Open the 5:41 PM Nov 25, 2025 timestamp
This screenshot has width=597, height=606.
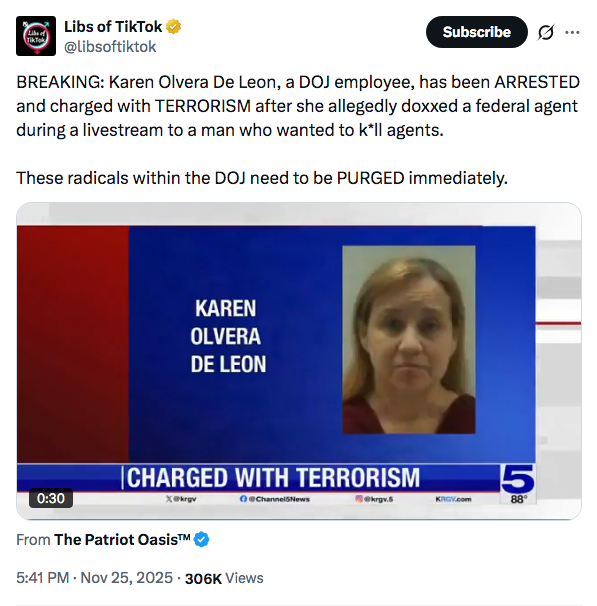[x=94, y=578]
